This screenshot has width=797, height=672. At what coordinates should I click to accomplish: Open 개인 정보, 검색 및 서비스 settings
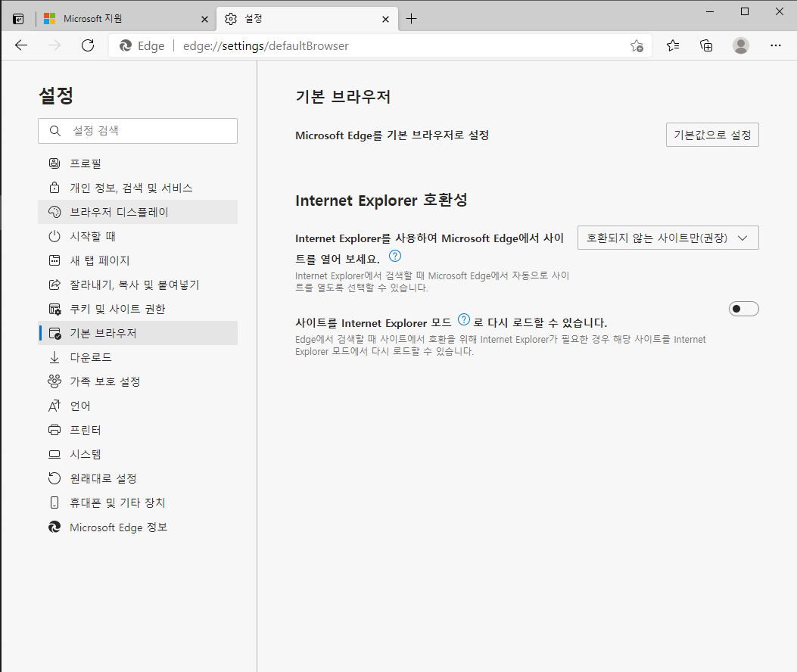[x=138, y=188]
